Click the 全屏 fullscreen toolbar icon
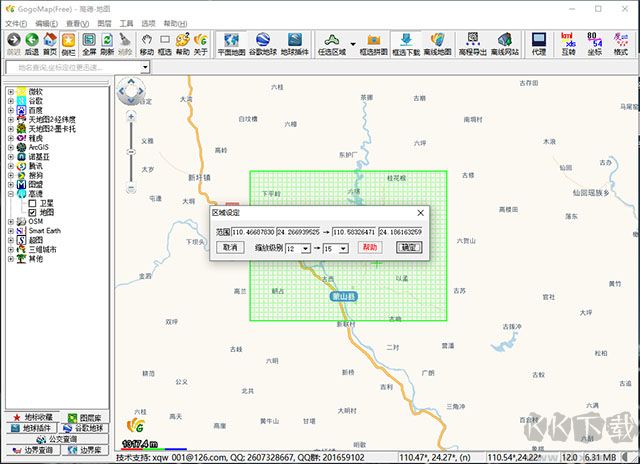640x464 pixels. pyautogui.click(x=89, y=43)
